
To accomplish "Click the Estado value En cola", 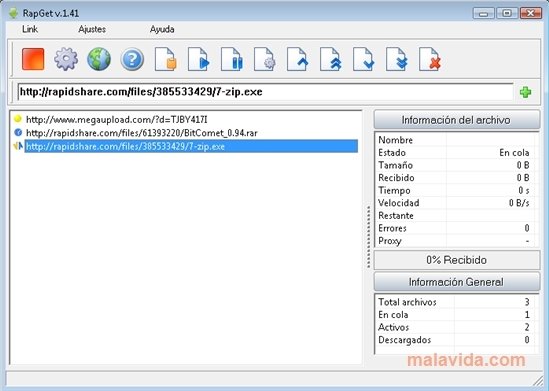I will [514, 153].
